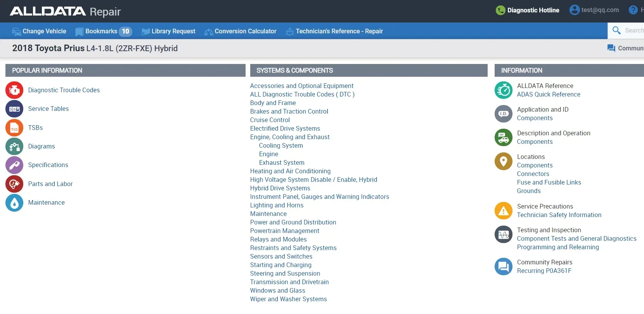Image resolution: width=644 pixels, height=314 pixels.
Task: Open the Diagnostic Trouble Codes link
Action: 64,90
